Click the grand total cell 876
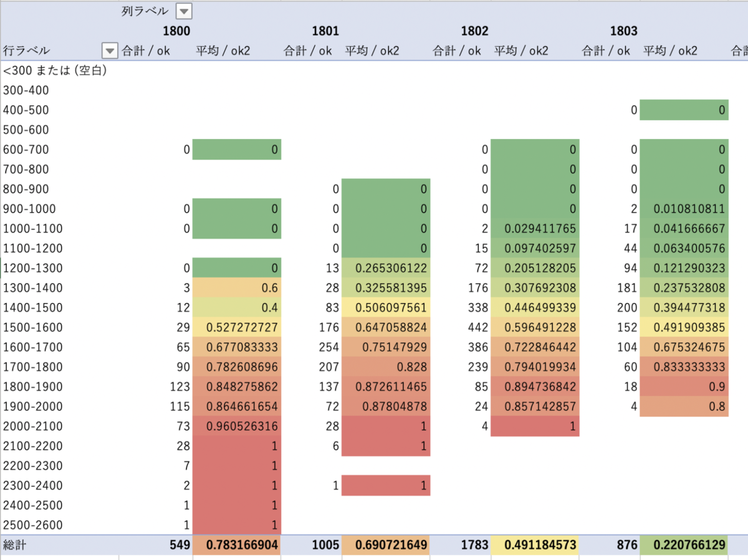Viewport: 748px width, 560px height. pyautogui.click(x=628, y=545)
